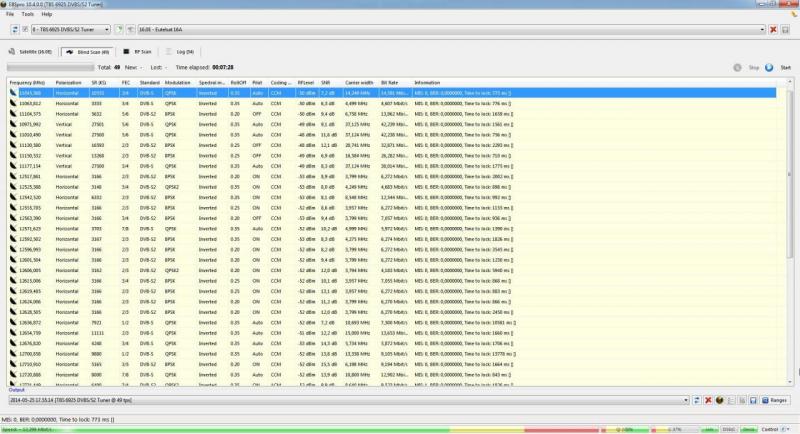Image resolution: width=800 pixels, height=434 pixels.
Task: Open the Help menu
Action: pyautogui.click(x=46, y=14)
